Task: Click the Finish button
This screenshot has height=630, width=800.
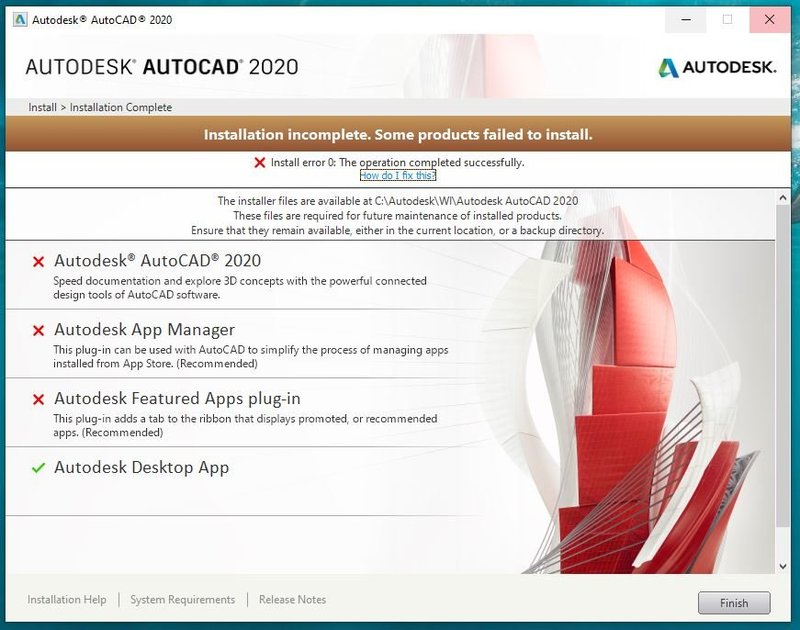Action: coord(734,603)
